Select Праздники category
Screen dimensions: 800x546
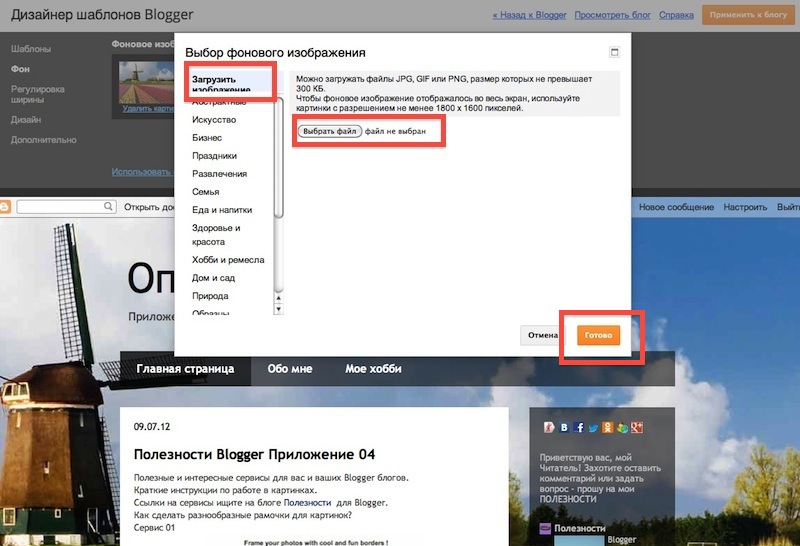214,156
